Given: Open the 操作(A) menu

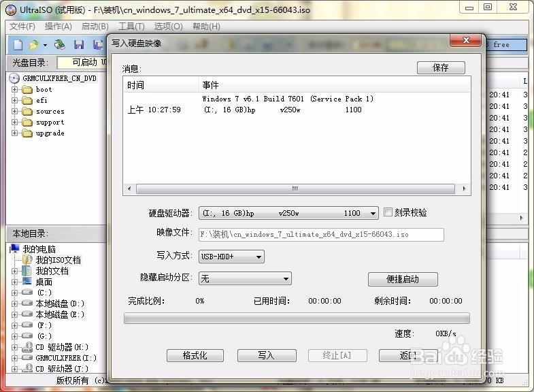Looking at the screenshot, I should (59, 27).
